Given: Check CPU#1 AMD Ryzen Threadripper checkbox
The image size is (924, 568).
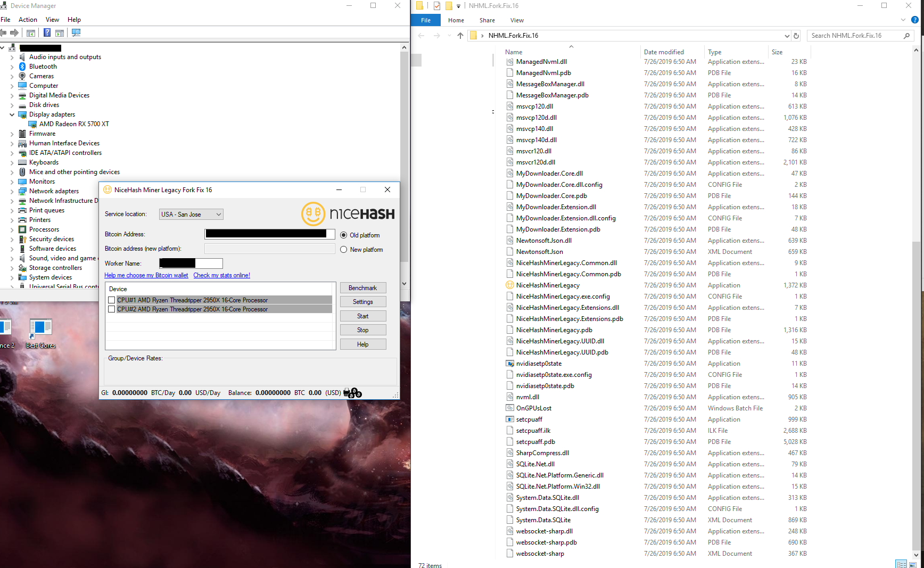Looking at the screenshot, I should pyautogui.click(x=112, y=300).
